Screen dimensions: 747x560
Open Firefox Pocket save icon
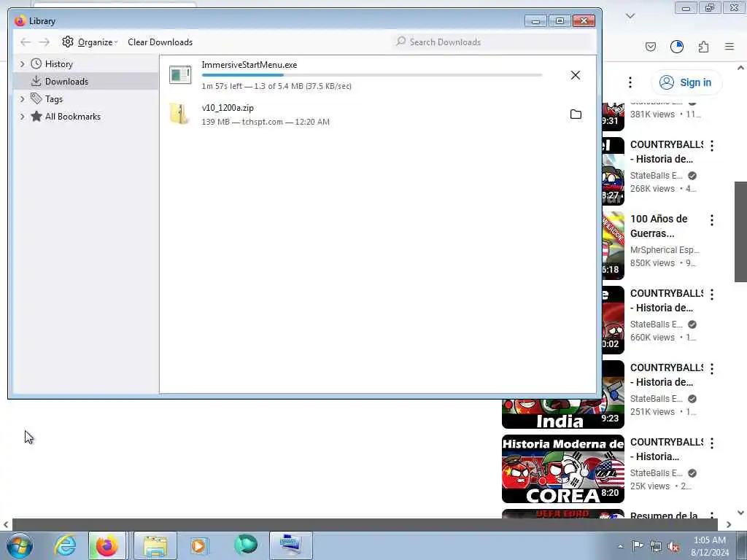[651, 47]
